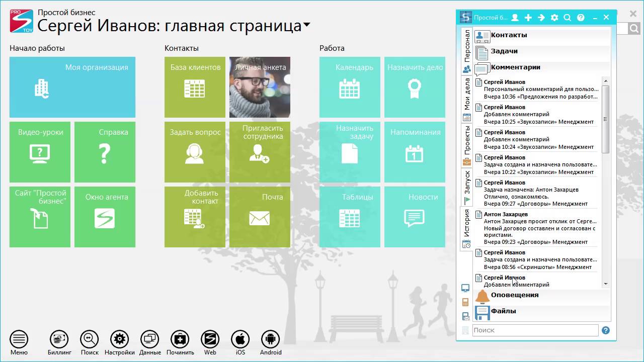The width and height of the screenshot is (644, 362).
Task: Open the Календарь tile
Action: (350, 87)
